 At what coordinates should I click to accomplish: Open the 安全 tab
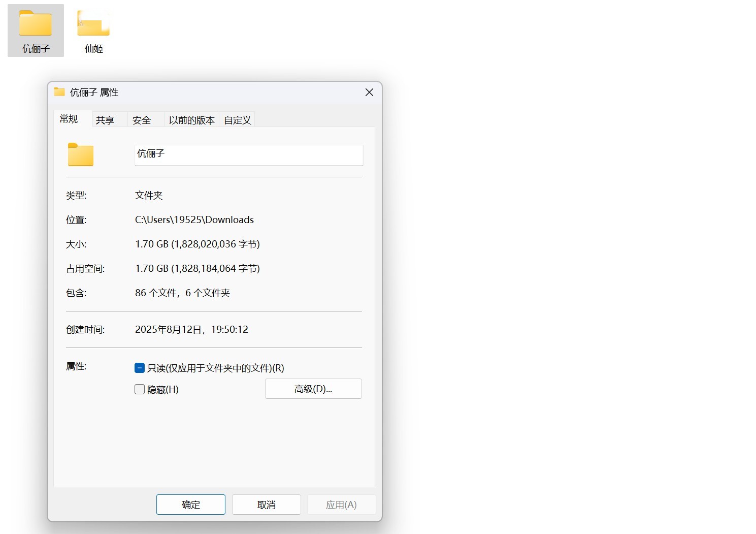click(x=142, y=119)
